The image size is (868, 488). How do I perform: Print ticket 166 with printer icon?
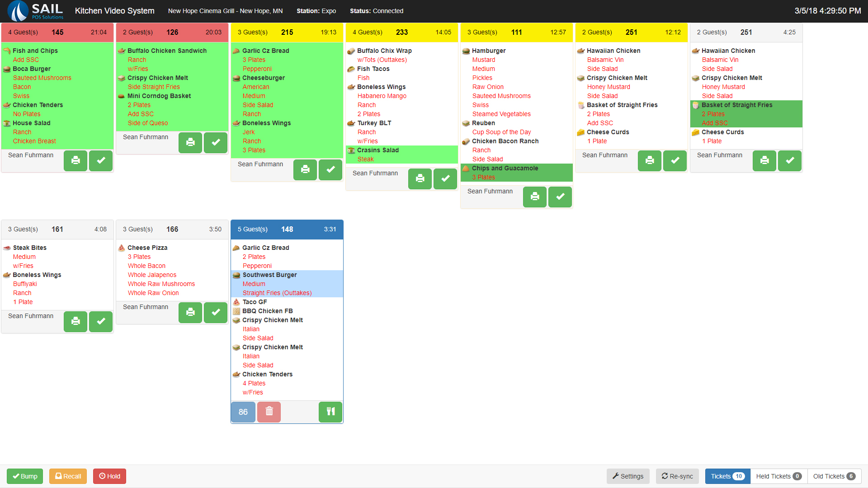190,312
